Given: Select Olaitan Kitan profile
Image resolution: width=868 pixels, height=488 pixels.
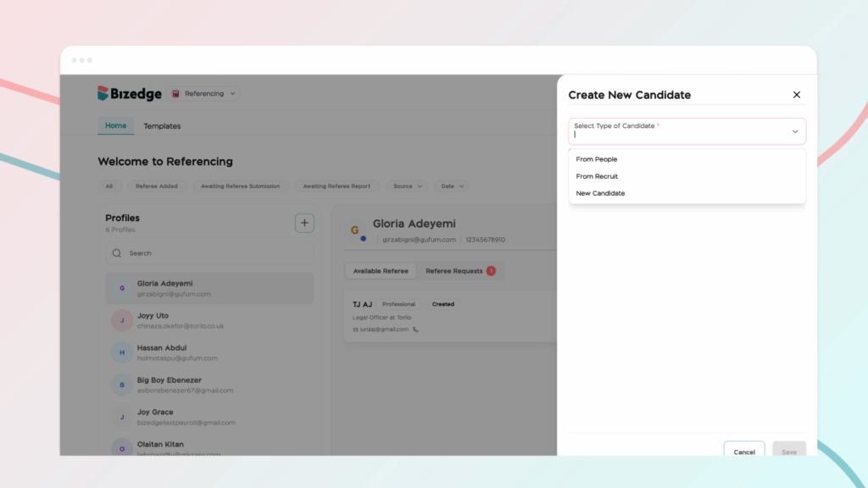Looking at the screenshot, I should coord(209,446).
